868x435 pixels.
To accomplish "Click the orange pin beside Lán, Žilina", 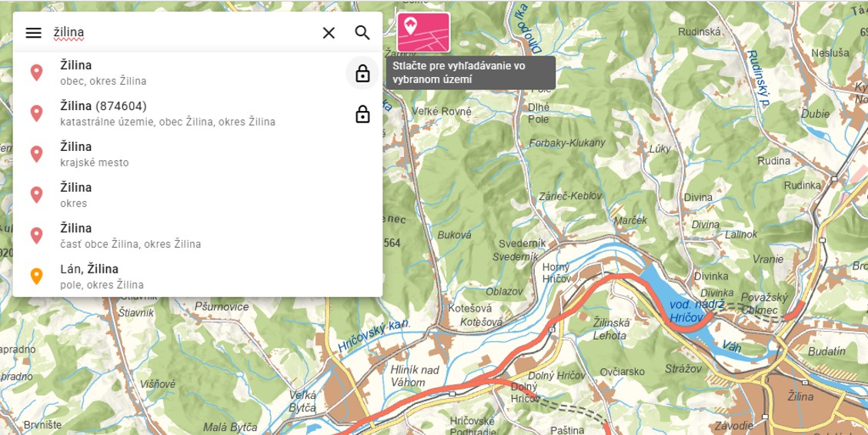I will click(x=36, y=276).
